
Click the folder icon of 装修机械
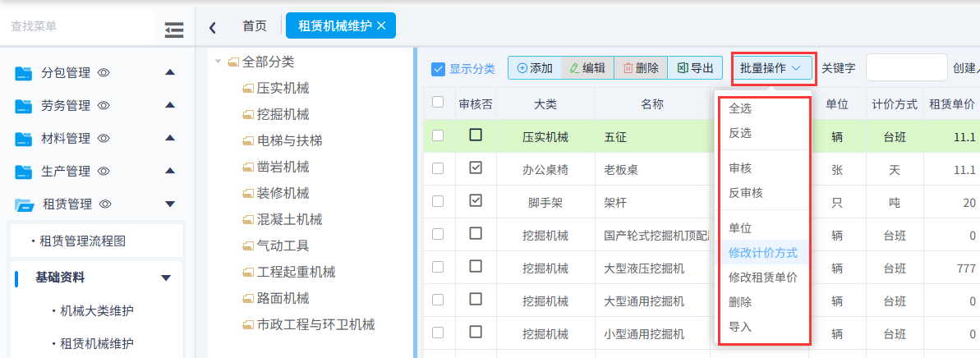[248, 194]
